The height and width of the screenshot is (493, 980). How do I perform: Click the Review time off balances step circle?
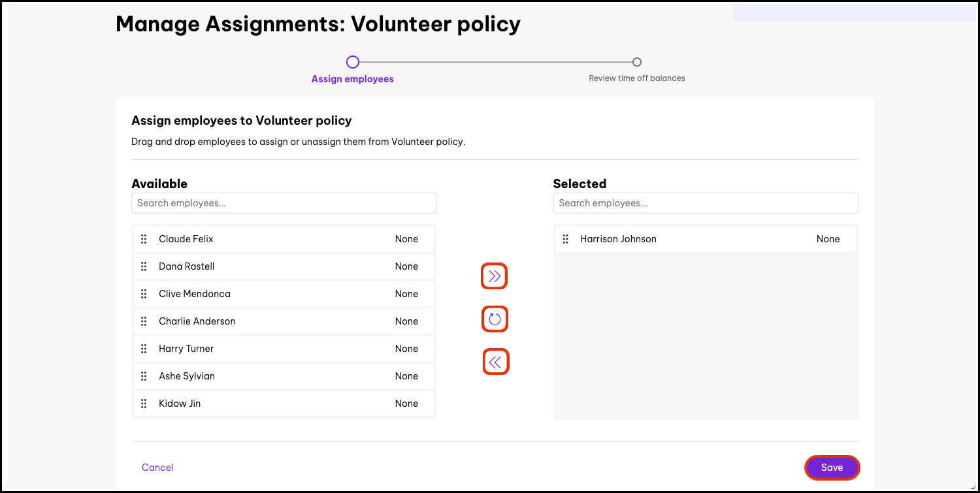click(637, 62)
